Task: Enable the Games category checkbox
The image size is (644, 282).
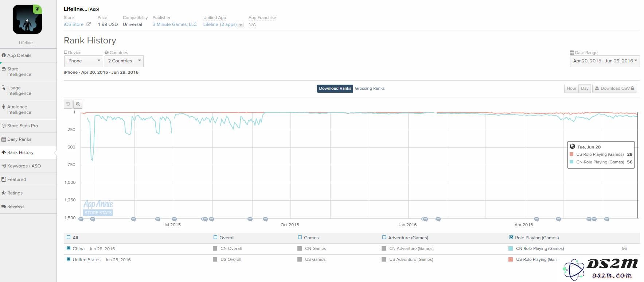Action: coord(300,237)
